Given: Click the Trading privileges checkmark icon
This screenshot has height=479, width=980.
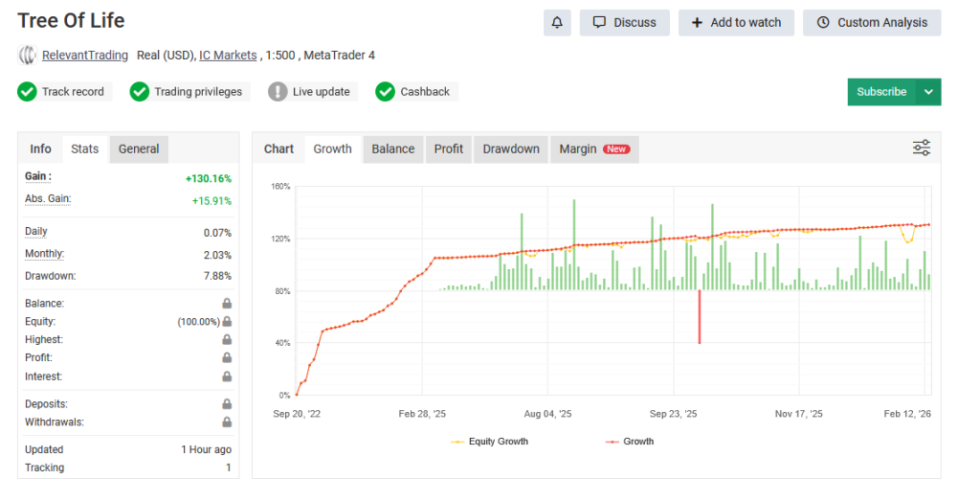Looking at the screenshot, I should pyautogui.click(x=140, y=92).
